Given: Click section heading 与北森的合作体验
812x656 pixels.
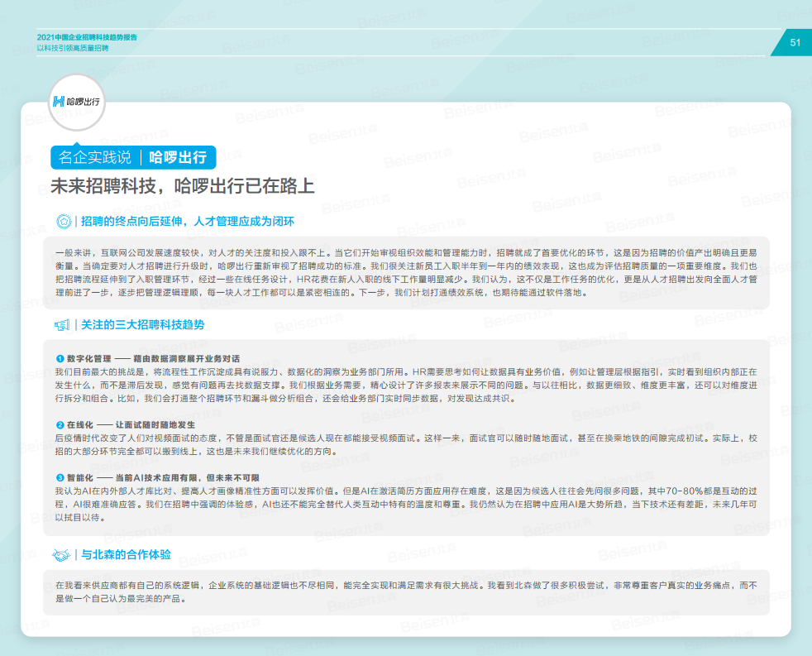Looking at the screenshot, I should pyautogui.click(x=126, y=554).
